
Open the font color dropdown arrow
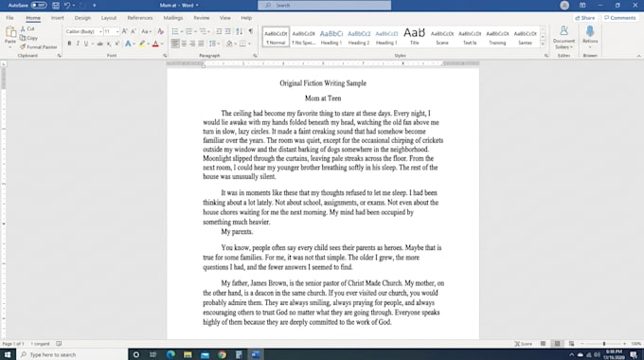pos(162,44)
